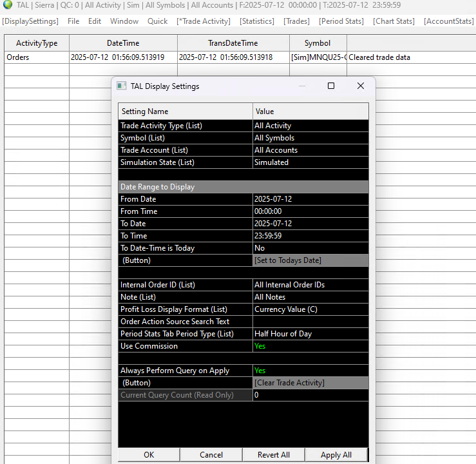The image size is (476, 464).
Task: Click the Order Action Source Search Text field
Action: (x=310, y=322)
